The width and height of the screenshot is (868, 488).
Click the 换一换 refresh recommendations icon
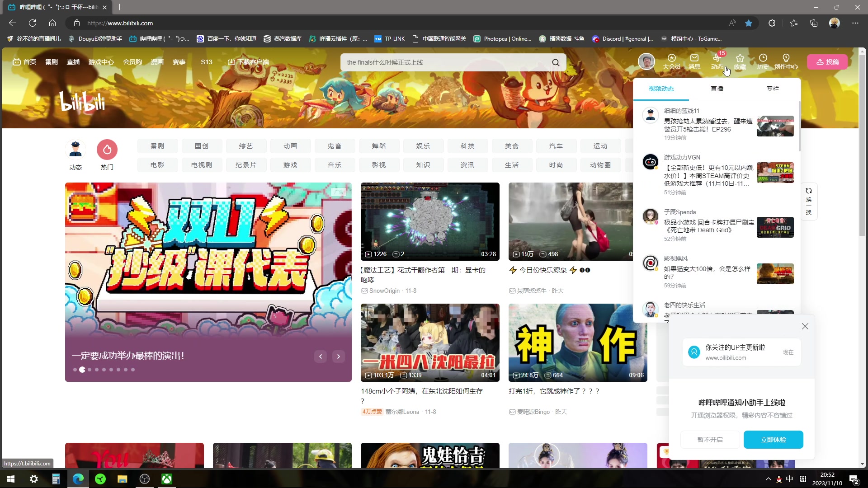809,201
